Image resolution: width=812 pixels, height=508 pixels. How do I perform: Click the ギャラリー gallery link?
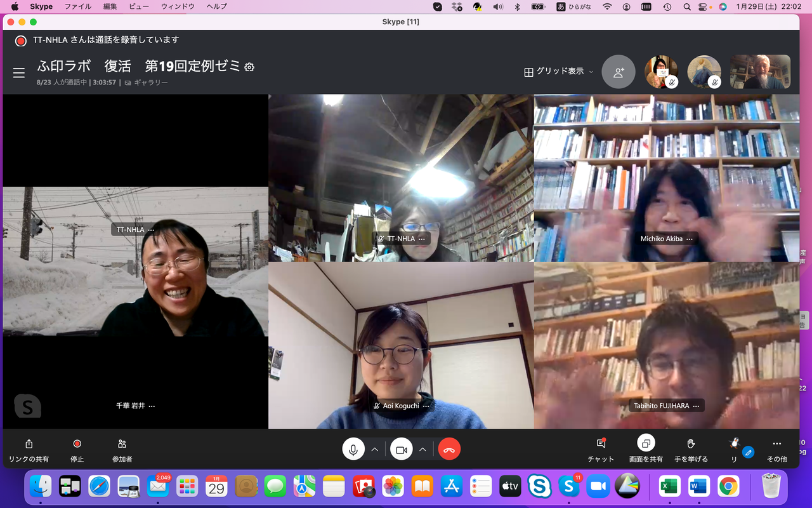coord(151,83)
